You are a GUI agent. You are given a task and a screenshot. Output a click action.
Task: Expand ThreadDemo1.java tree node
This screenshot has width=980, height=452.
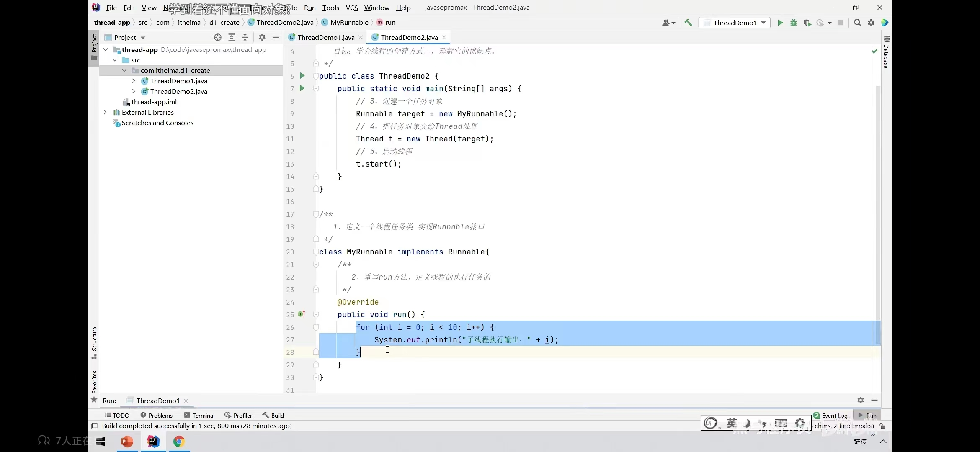coord(134,81)
